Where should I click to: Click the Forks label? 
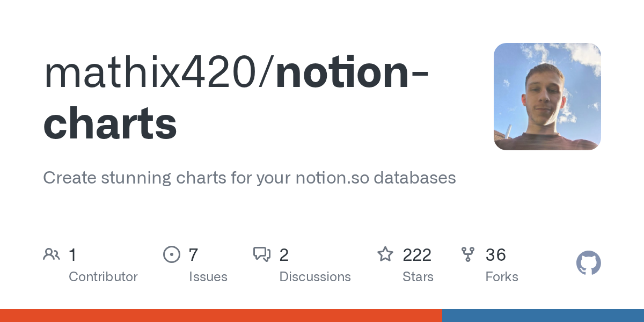point(502,277)
